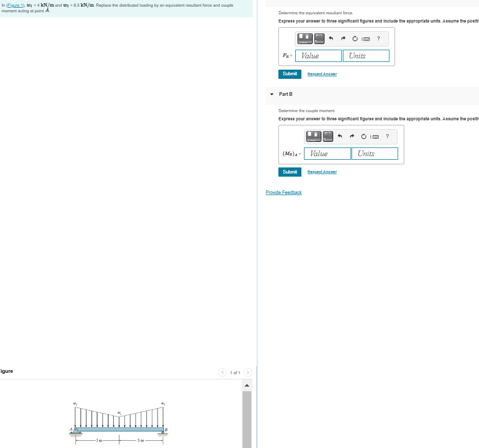Click the figure panel scroll up arrow
This screenshot has width=479, height=448.
247,386
